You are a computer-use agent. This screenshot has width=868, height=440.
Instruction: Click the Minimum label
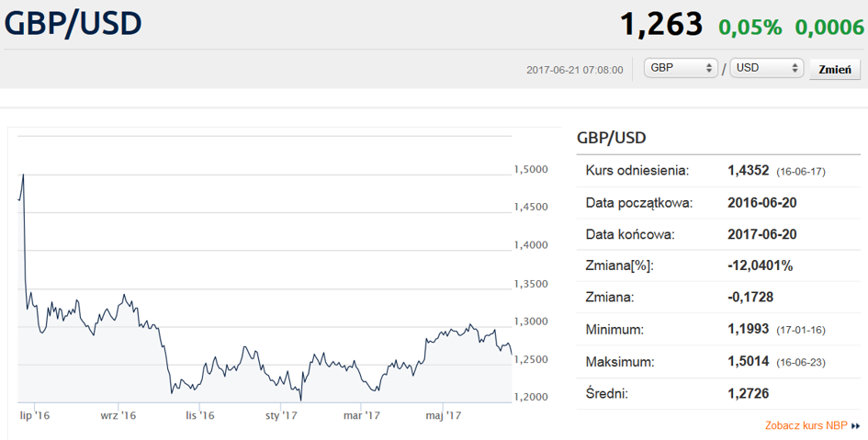point(614,330)
